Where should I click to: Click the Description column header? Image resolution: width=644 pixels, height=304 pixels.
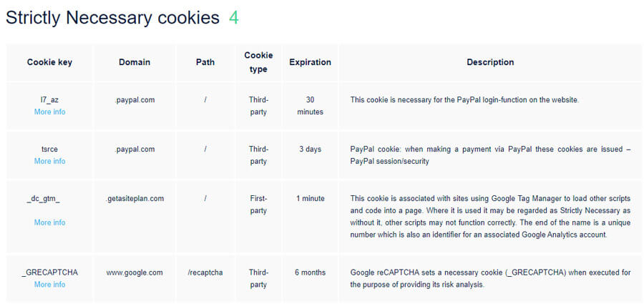[490, 62]
